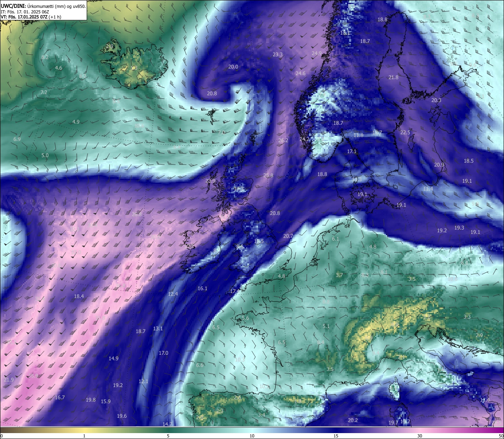Click the map value 25.8

coord(268,176)
